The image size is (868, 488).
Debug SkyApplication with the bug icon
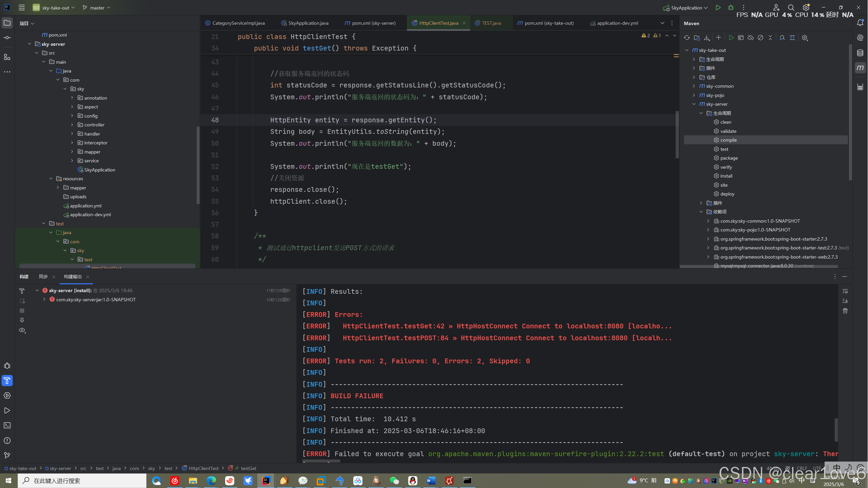731,7
